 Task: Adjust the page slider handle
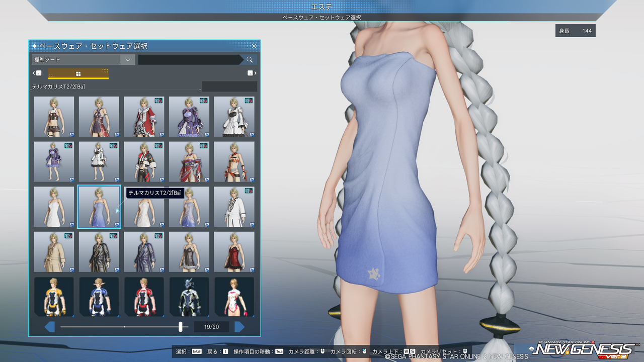(181, 327)
